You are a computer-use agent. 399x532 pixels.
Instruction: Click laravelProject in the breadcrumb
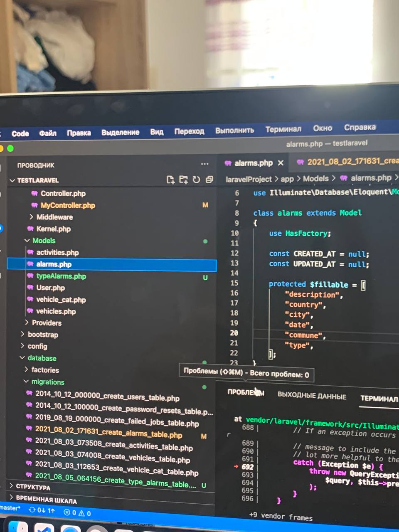pyautogui.click(x=249, y=180)
